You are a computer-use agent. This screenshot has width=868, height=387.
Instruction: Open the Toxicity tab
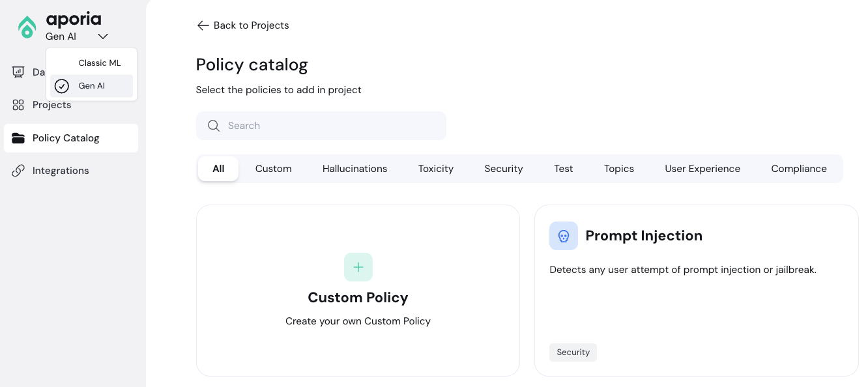tap(435, 169)
